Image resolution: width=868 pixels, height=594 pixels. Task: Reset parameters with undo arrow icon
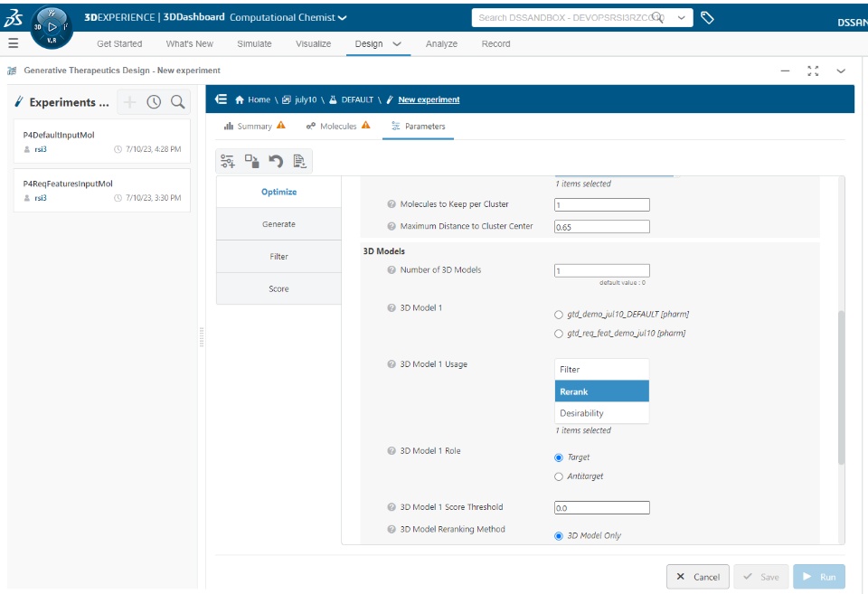click(x=276, y=161)
